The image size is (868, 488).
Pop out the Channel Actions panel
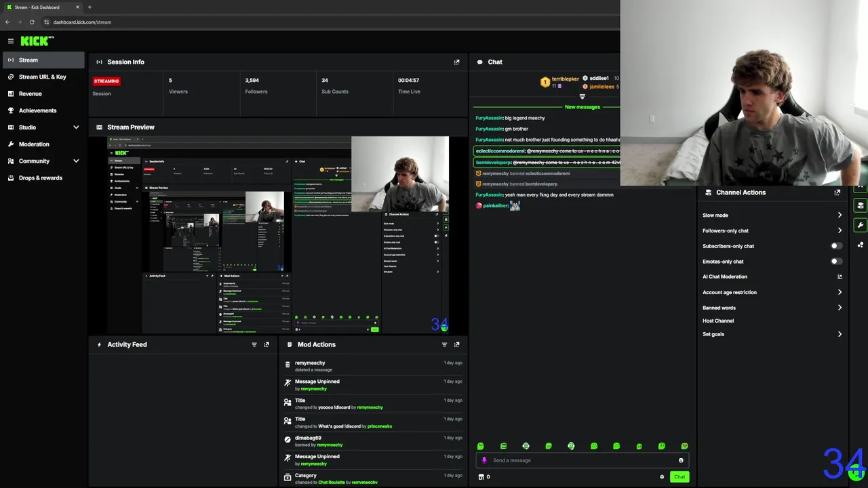(x=837, y=192)
